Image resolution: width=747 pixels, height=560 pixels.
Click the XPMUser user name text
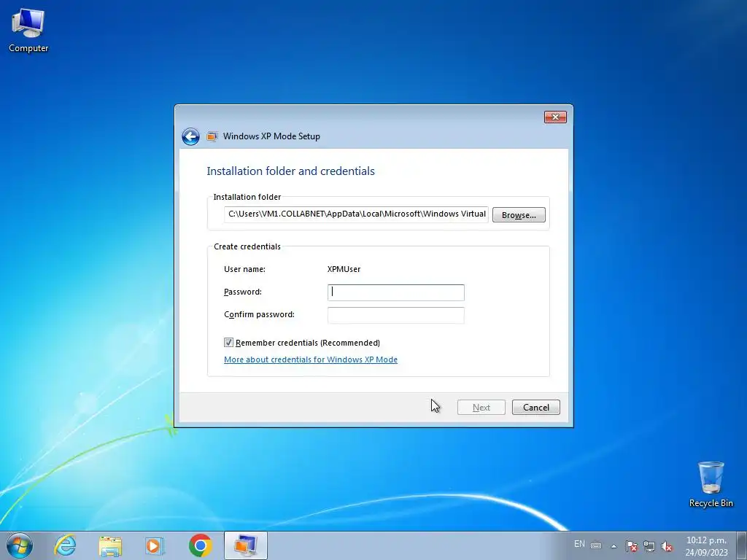click(344, 269)
